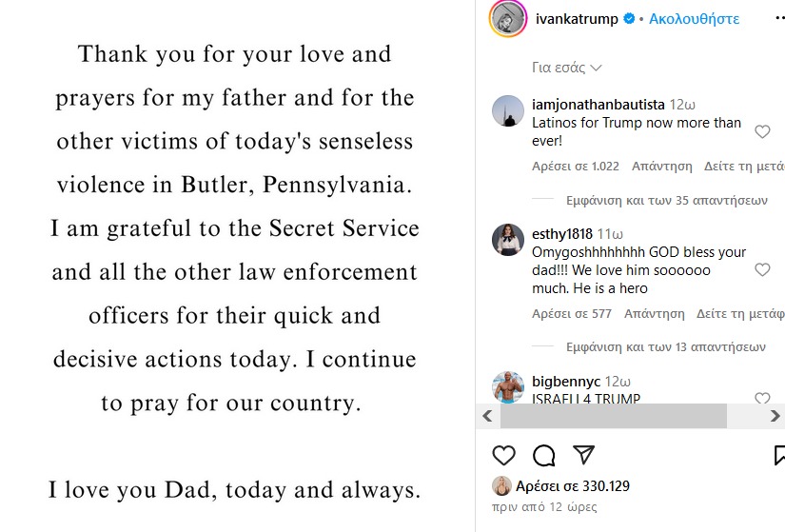
Task: Like bigbennyc's comment
Action: click(762, 399)
